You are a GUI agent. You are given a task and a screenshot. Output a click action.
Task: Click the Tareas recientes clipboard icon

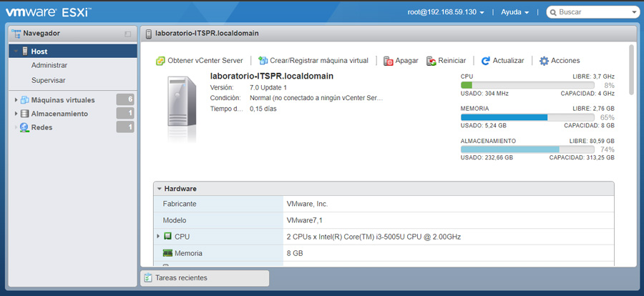[x=148, y=278]
